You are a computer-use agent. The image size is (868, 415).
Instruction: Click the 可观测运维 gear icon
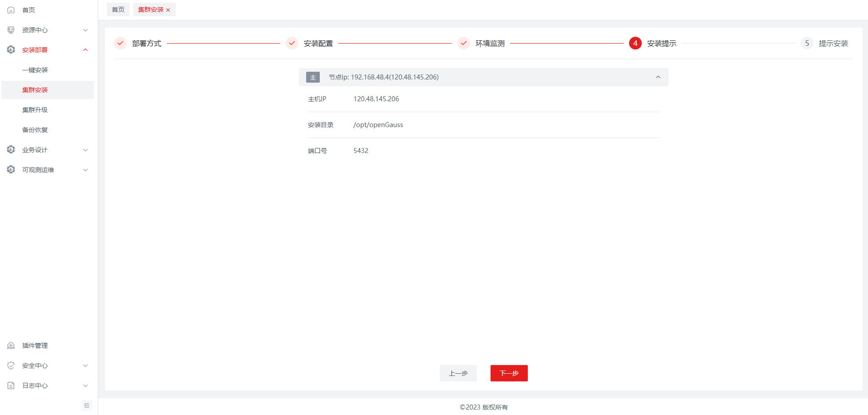point(11,170)
